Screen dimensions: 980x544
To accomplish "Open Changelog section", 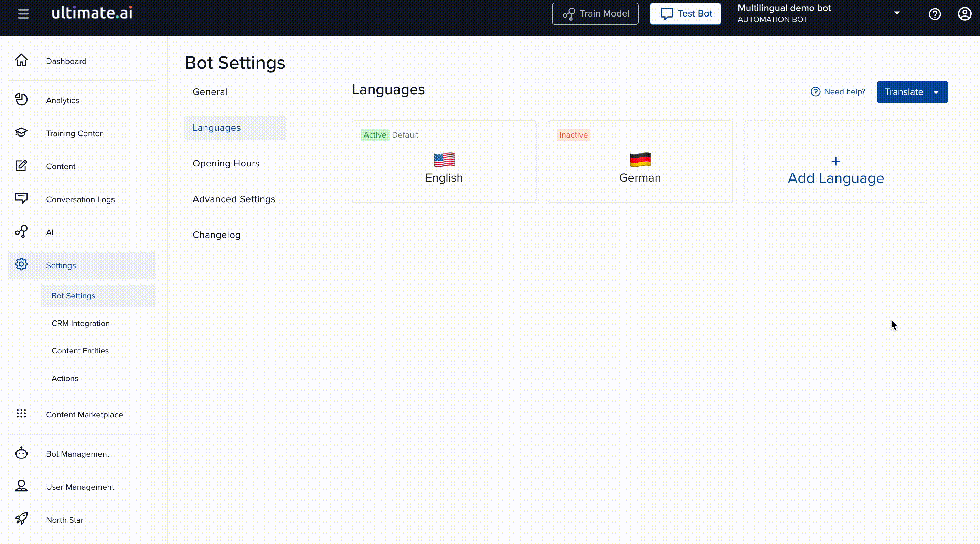I will pyautogui.click(x=216, y=235).
